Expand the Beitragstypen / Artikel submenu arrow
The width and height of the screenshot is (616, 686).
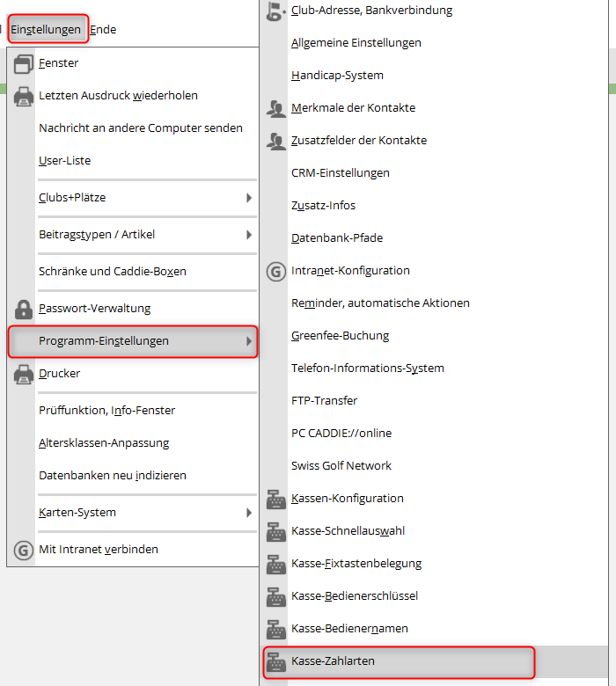click(249, 235)
